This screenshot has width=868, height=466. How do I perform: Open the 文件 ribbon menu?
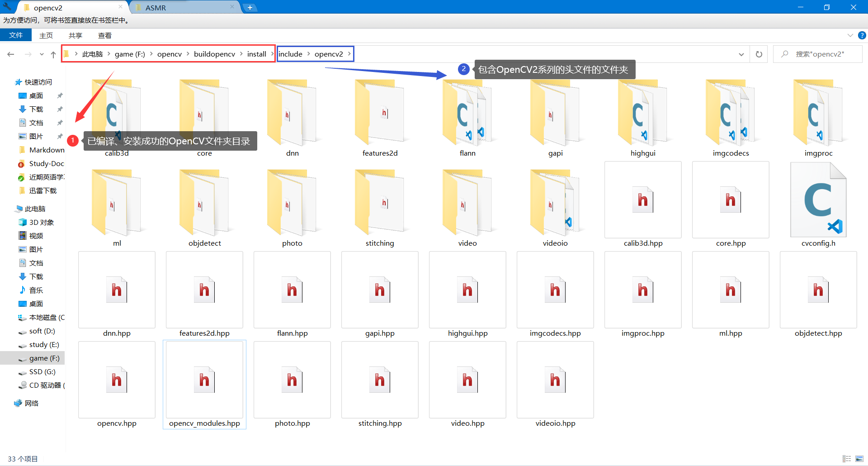pyautogui.click(x=16, y=35)
